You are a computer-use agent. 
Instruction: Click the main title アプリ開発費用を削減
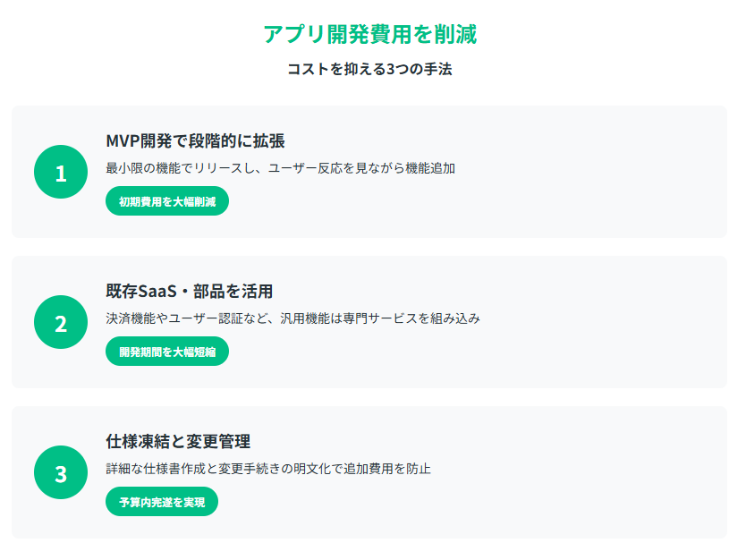coord(370,34)
